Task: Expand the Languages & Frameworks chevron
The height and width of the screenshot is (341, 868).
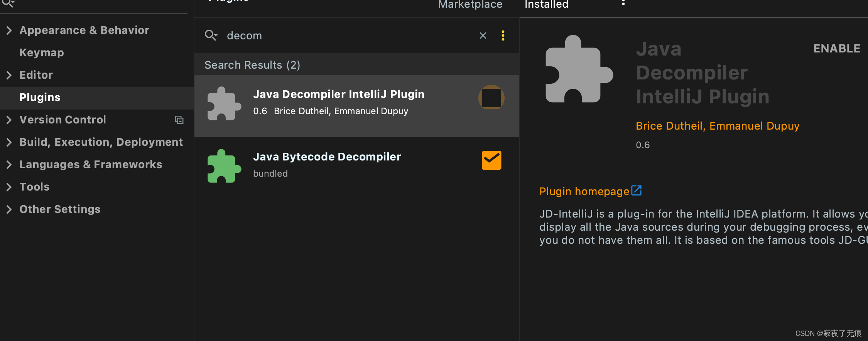Action: tap(9, 164)
